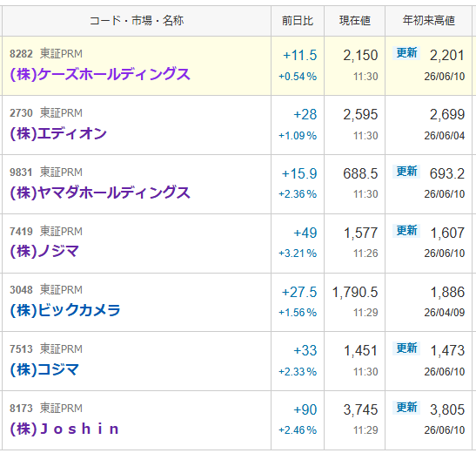
Task: Select stock code 8282 text
Action: pos(21,54)
